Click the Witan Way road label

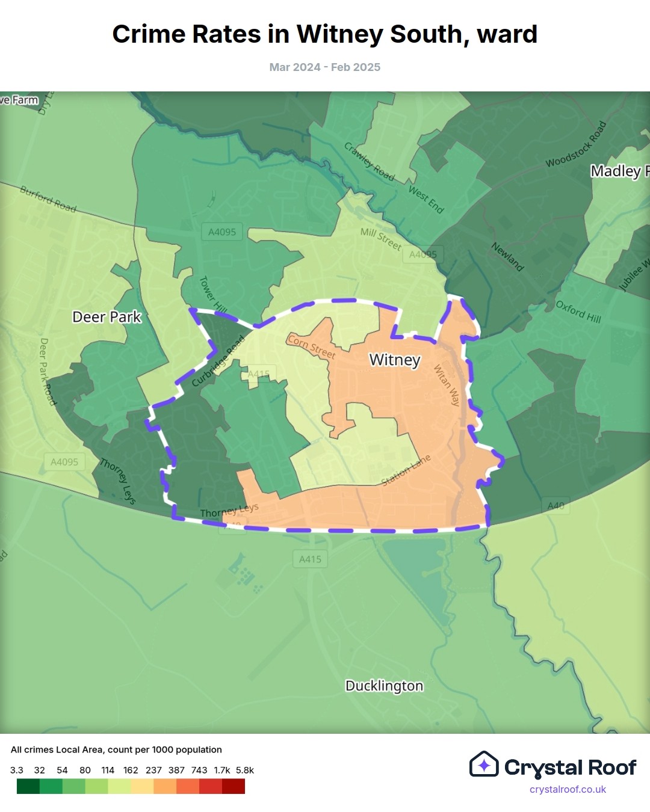pos(447,386)
